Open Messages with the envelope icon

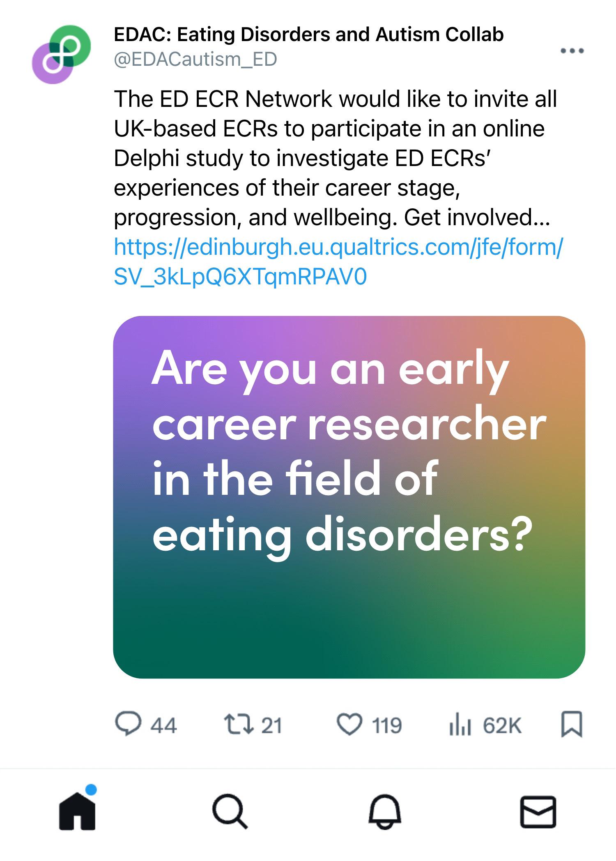(x=538, y=812)
